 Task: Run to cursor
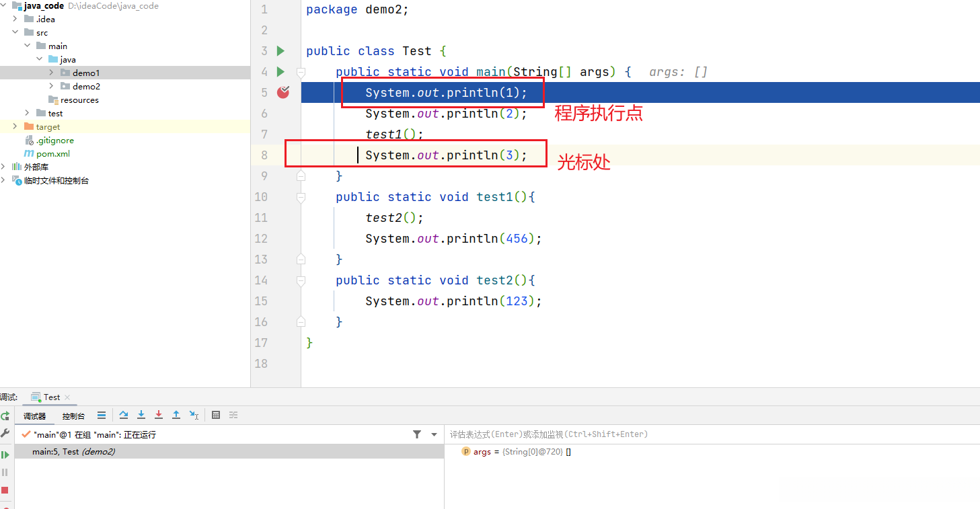[194, 416]
